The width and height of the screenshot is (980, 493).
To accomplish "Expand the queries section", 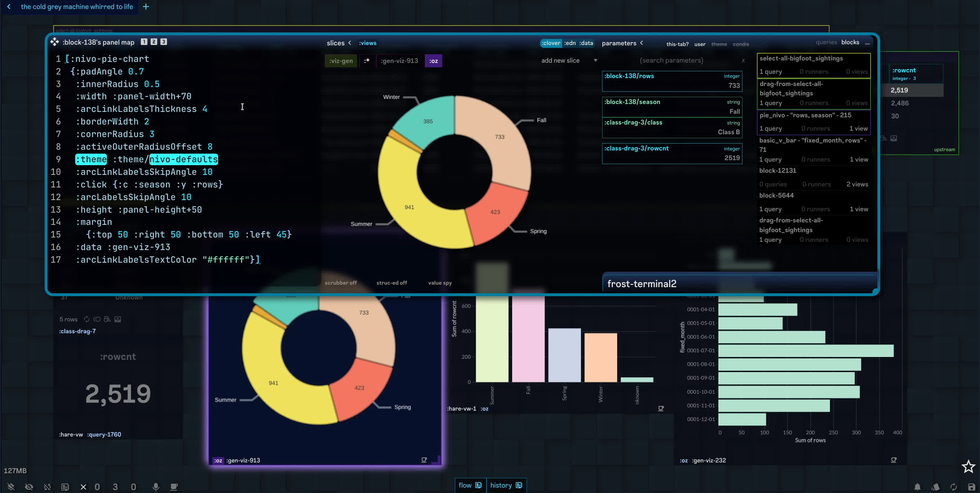I will click(825, 42).
